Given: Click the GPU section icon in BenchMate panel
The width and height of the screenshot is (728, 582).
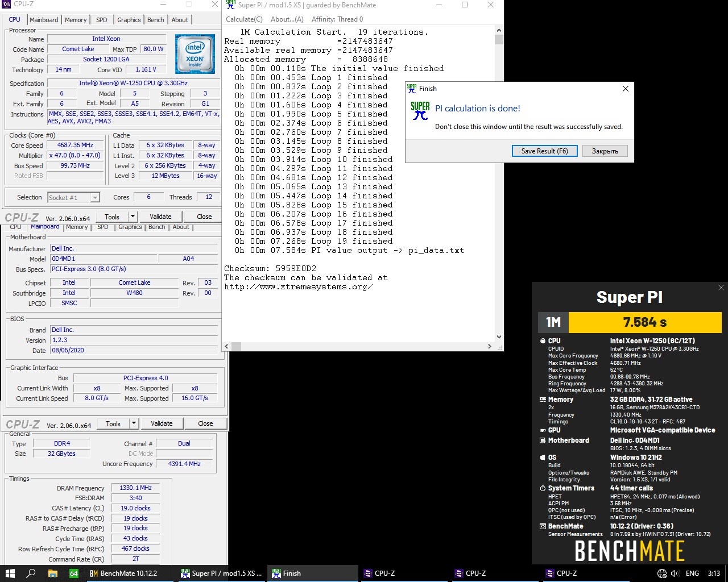Looking at the screenshot, I should pyautogui.click(x=543, y=430).
